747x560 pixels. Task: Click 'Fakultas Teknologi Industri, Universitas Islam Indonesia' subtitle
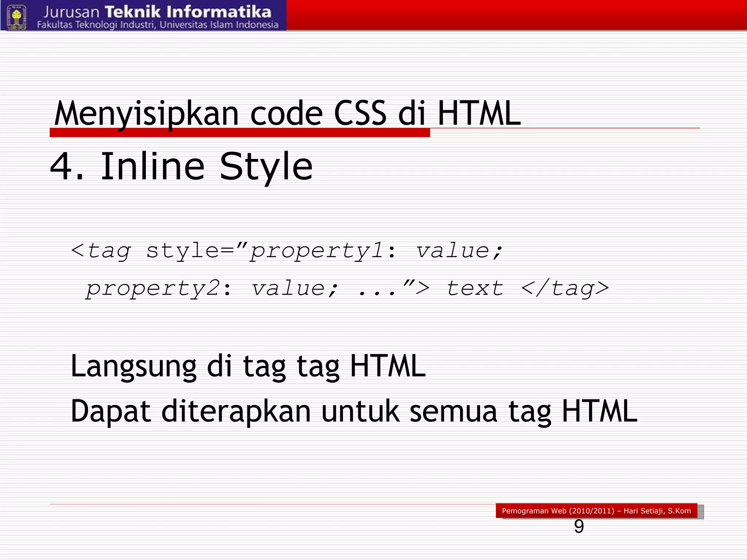click(158, 25)
